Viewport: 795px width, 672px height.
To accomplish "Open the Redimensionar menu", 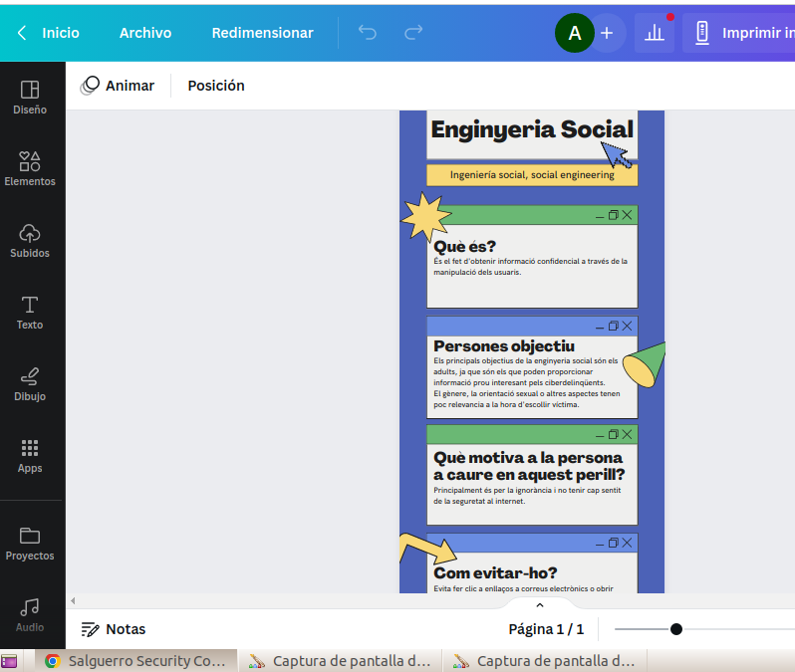I will coord(262,33).
